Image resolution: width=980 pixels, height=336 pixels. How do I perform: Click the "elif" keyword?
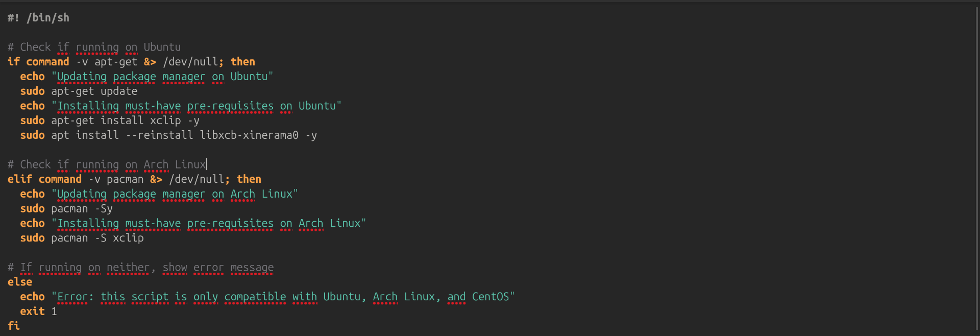pyautogui.click(x=20, y=179)
